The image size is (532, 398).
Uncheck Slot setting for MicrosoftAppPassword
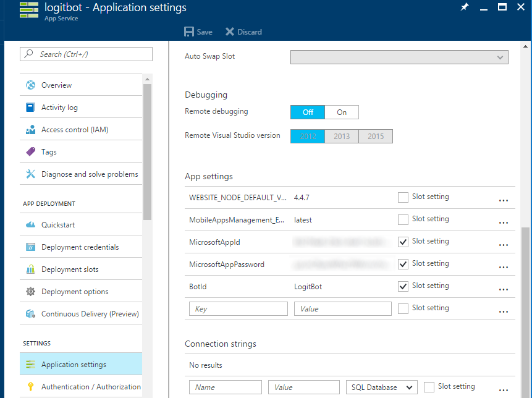point(403,264)
